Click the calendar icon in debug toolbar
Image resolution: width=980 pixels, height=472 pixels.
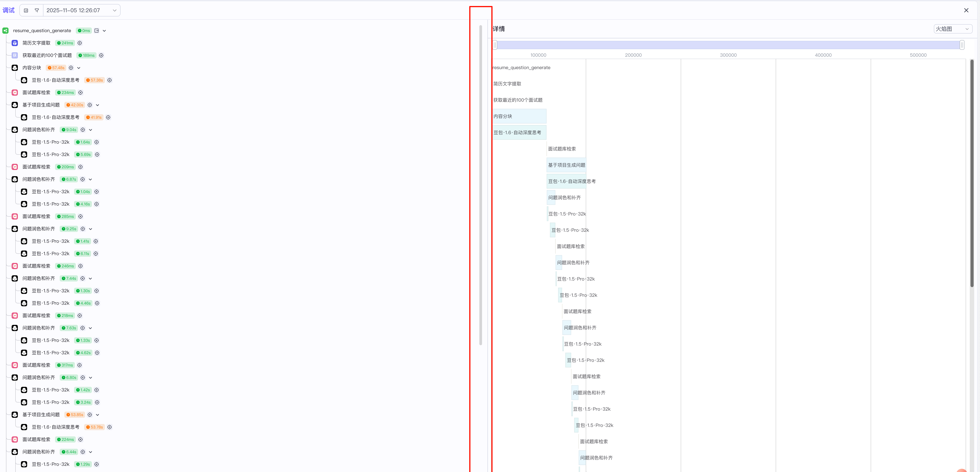[x=26, y=10]
